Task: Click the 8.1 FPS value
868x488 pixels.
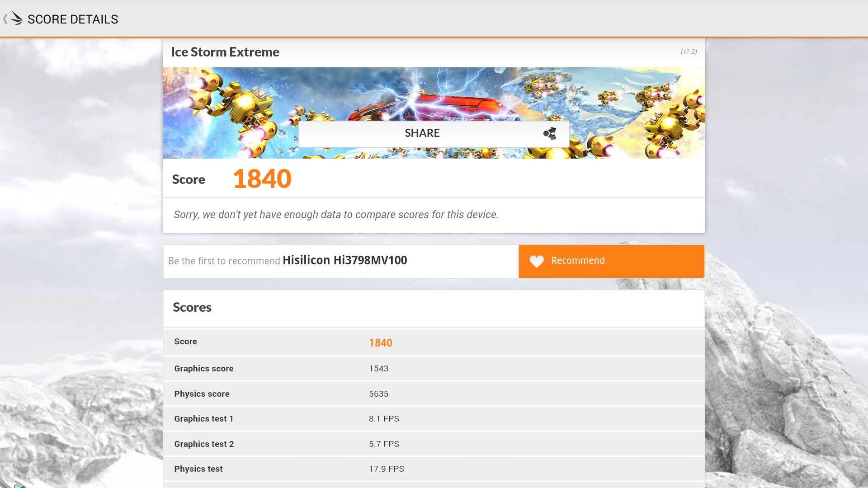Action: (x=384, y=419)
